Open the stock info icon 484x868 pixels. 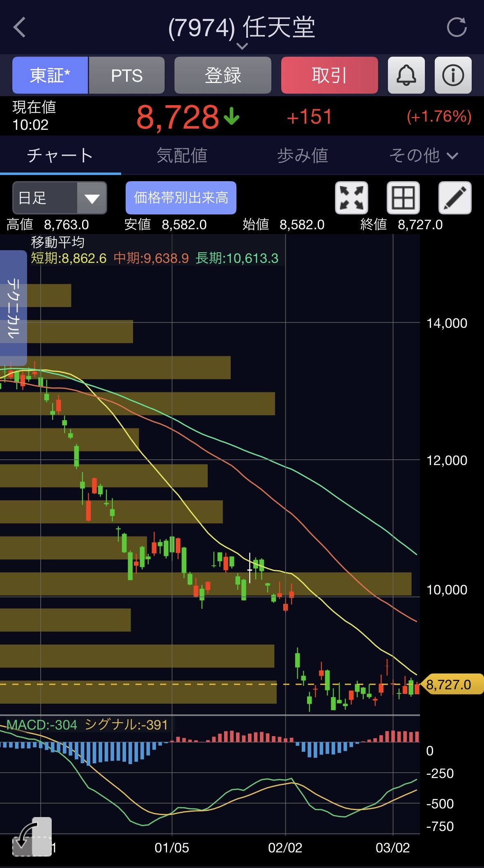click(453, 75)
